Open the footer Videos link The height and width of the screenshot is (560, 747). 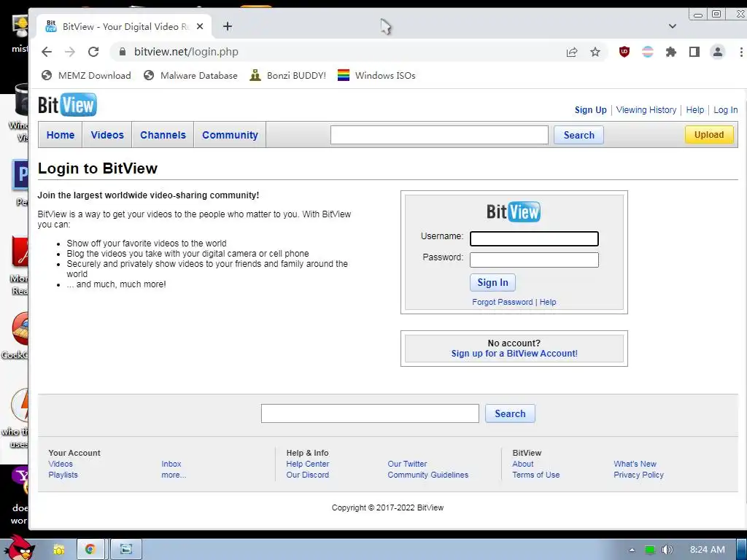[61, 464]
